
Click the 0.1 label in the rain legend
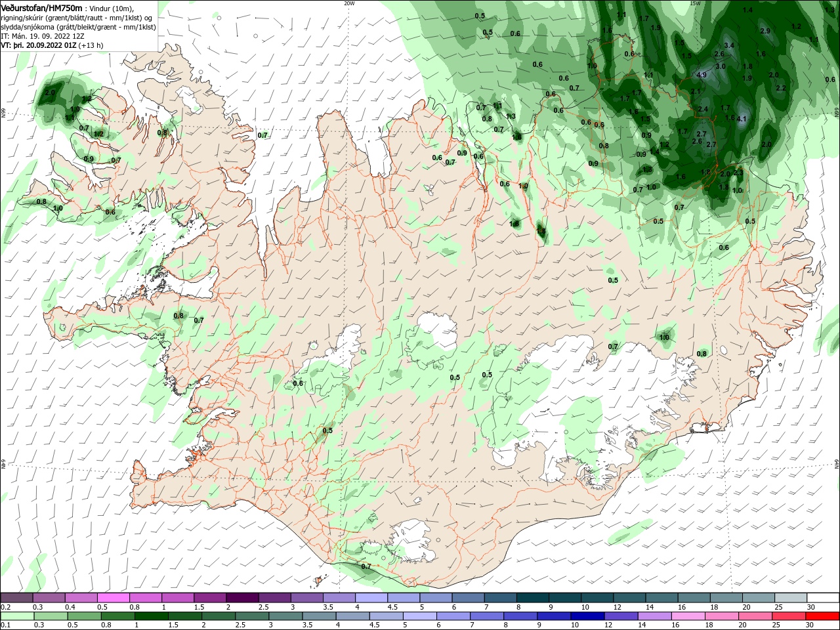tap(6, 625)
